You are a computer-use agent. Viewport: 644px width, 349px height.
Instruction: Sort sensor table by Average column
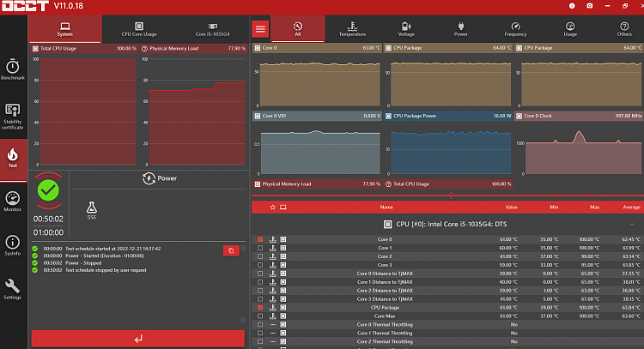(x=631, y=207)
